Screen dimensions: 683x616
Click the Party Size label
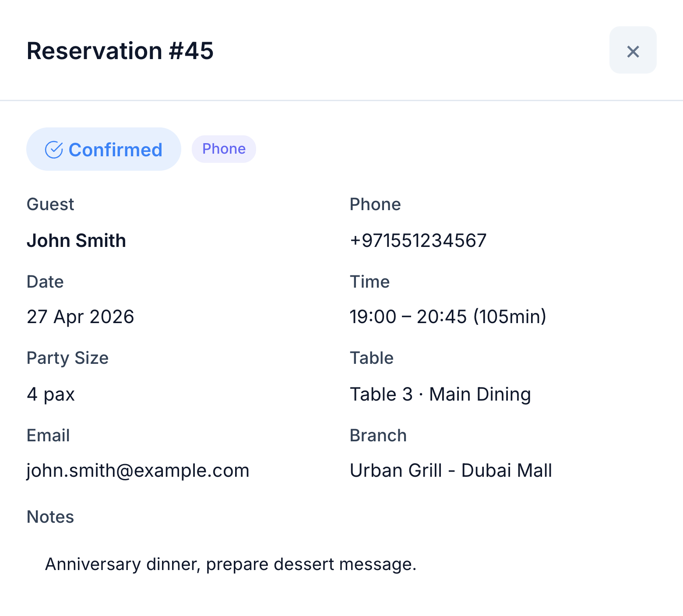67,358
